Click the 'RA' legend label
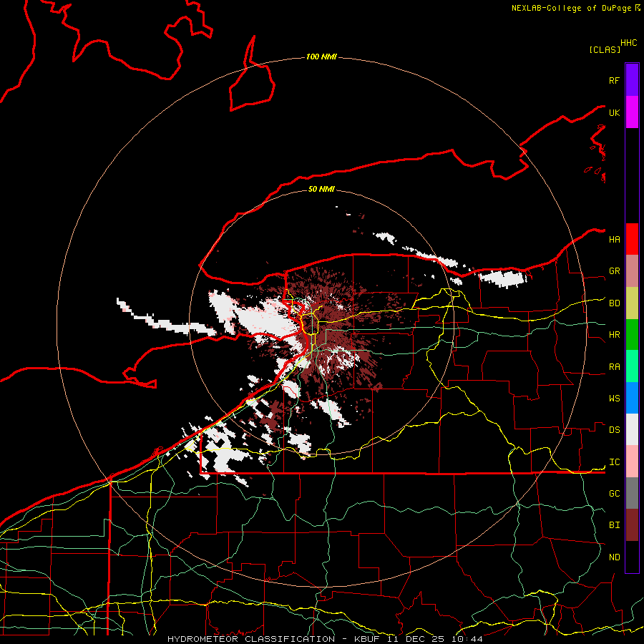Image resolution: width=644 pixels, height=644 pixels. (614, 367)
